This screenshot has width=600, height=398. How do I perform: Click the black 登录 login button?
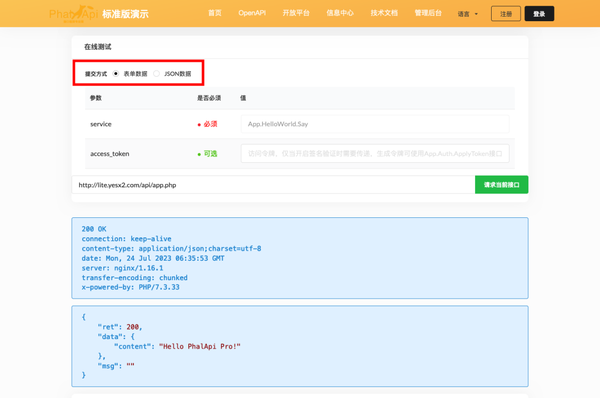point(539,14)
